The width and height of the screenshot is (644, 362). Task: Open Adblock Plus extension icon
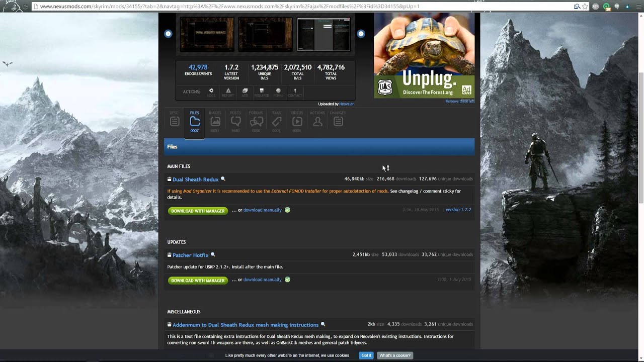[596, 7]
